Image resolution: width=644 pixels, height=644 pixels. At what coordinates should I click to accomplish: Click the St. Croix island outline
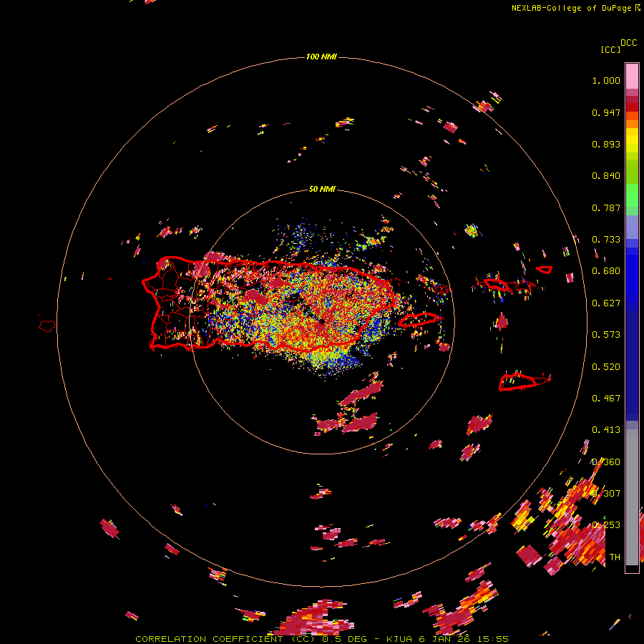tap(525, 381)
